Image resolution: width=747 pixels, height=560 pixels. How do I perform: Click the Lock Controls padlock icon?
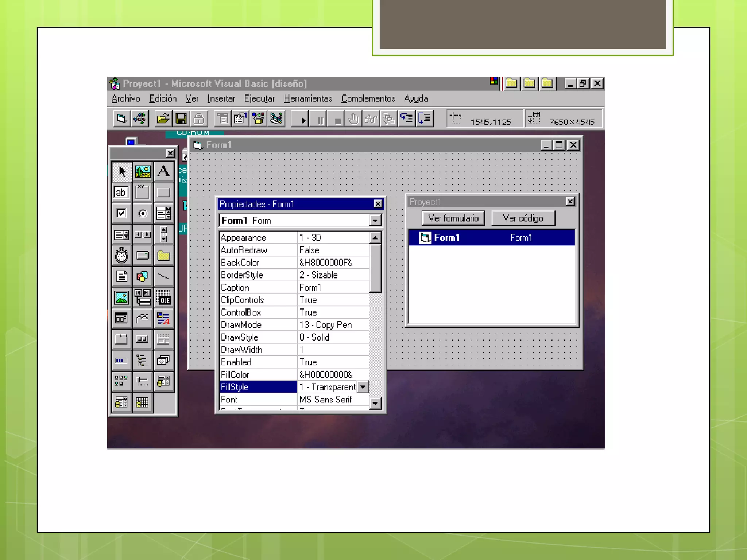(x=199, y=119)
